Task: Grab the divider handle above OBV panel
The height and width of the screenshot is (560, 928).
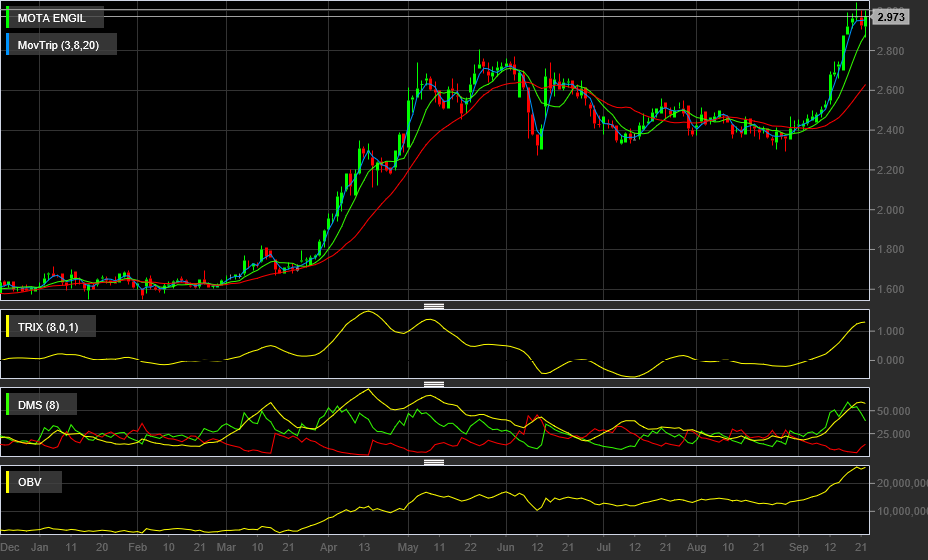Action: (434, 461)
